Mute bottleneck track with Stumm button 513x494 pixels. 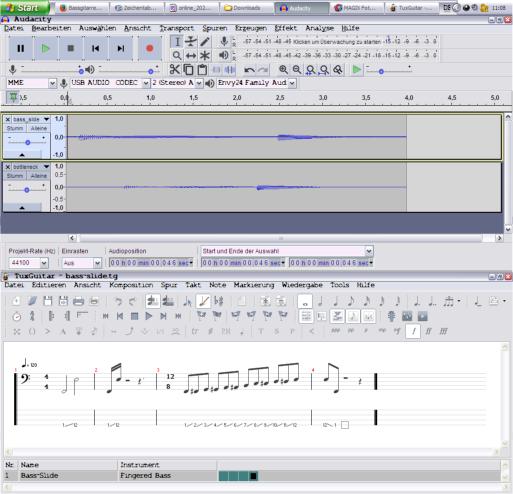(15, 176)
